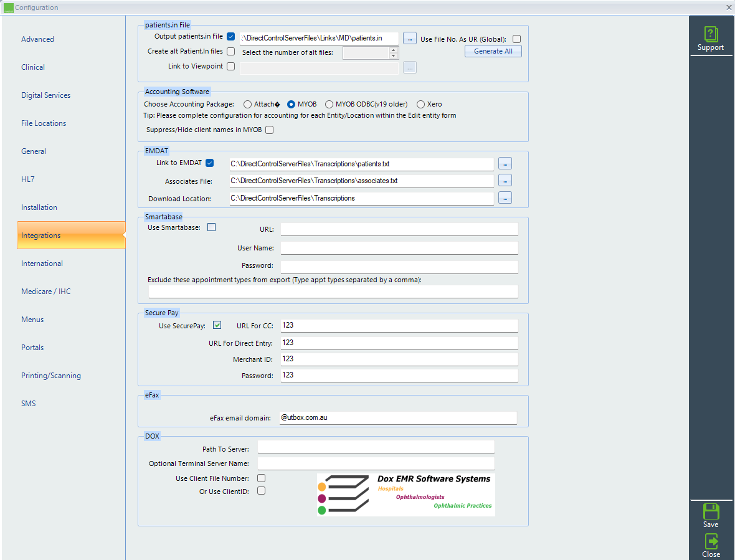Toggle Output patients.in File checkbox
735x560 pixels.
tap(230, 37)
